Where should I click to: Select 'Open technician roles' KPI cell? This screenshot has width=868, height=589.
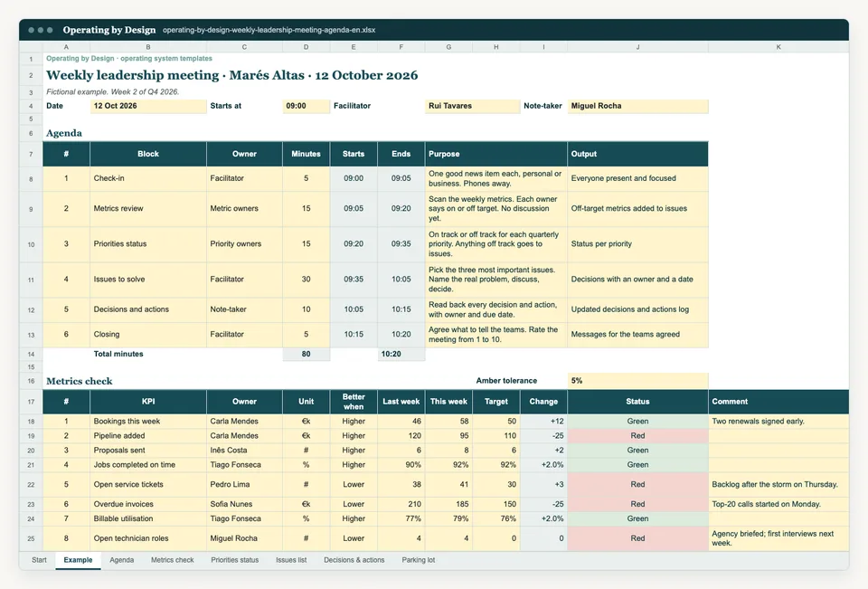[x=147, y=538]
